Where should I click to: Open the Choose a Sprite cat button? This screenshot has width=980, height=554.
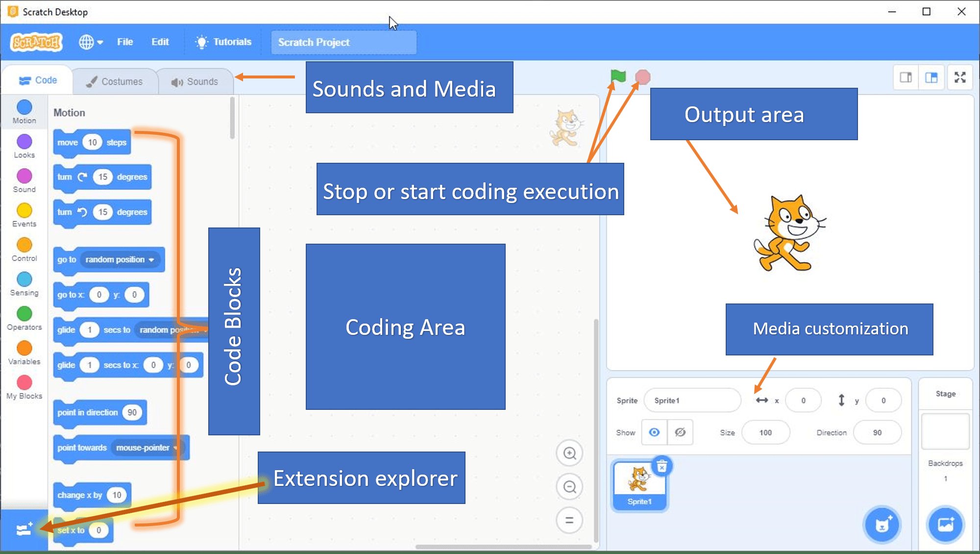tap(882, 525)
